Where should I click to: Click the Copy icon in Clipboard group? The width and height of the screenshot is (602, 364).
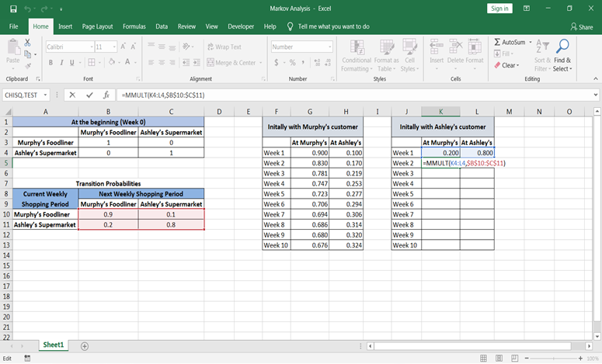28,54
